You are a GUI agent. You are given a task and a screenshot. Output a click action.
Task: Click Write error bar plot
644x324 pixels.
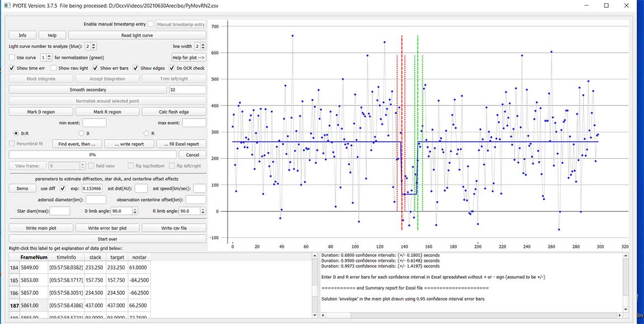click(107, 228)
